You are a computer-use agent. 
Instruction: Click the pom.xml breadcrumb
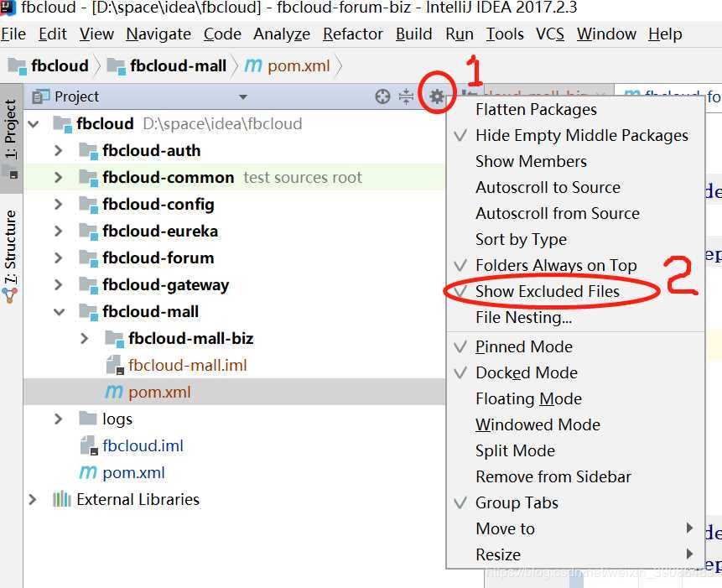click(x=299, y=65)
